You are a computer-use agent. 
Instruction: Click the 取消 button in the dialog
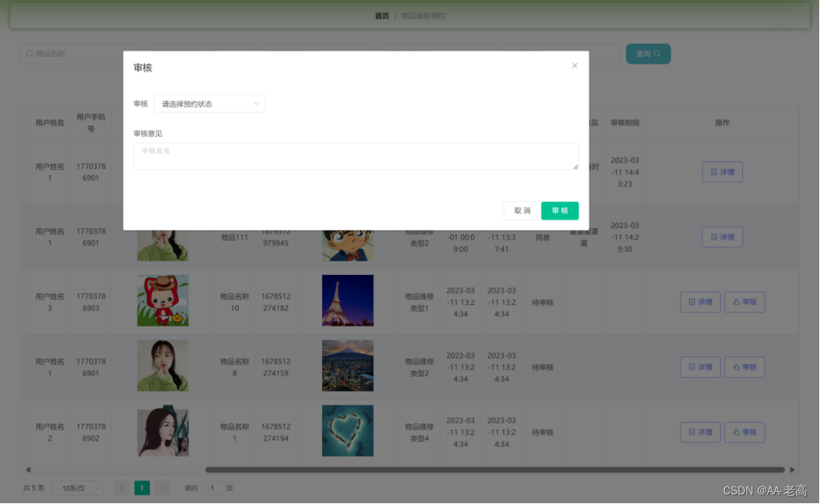522,211
